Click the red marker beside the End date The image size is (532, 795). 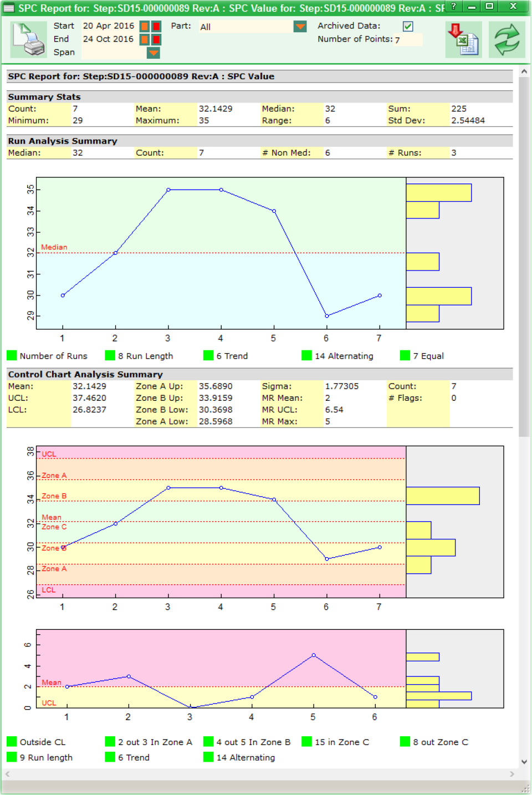[x=157, y=39]
